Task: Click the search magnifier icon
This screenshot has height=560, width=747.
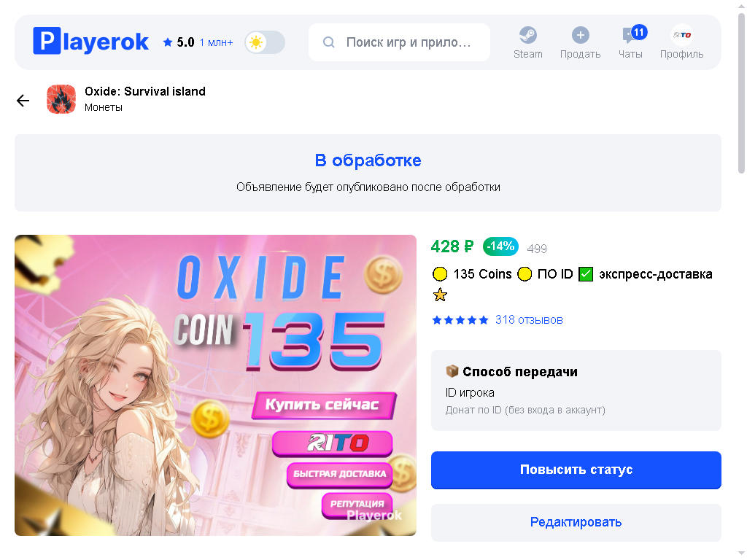Action: (329, 42)
